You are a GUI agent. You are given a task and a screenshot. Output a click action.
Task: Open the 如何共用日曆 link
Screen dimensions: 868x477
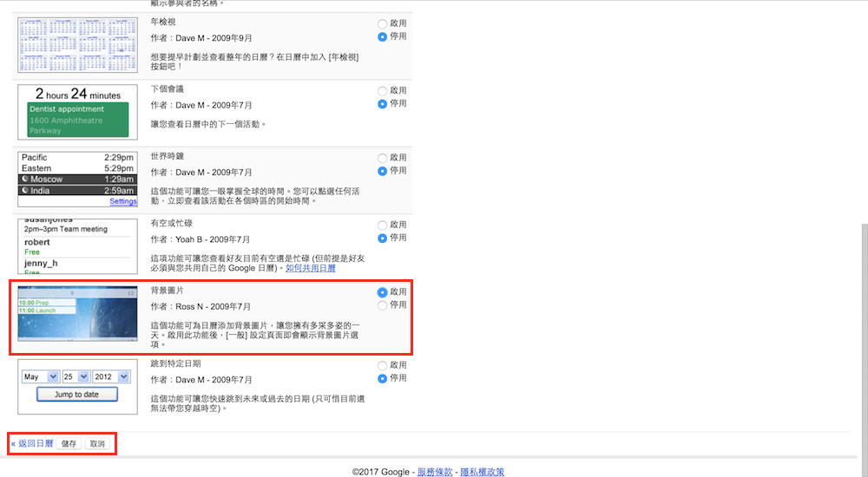tap(311, 268)
